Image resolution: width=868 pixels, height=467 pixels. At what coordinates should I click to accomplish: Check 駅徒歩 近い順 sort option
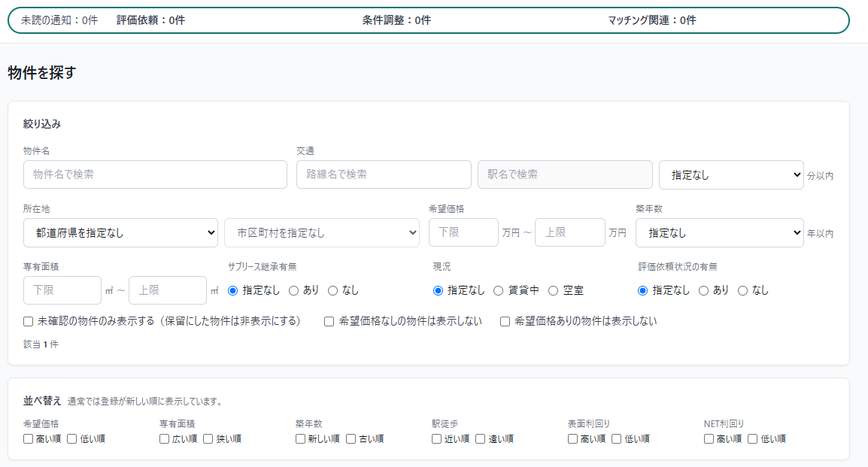point(437,438)
